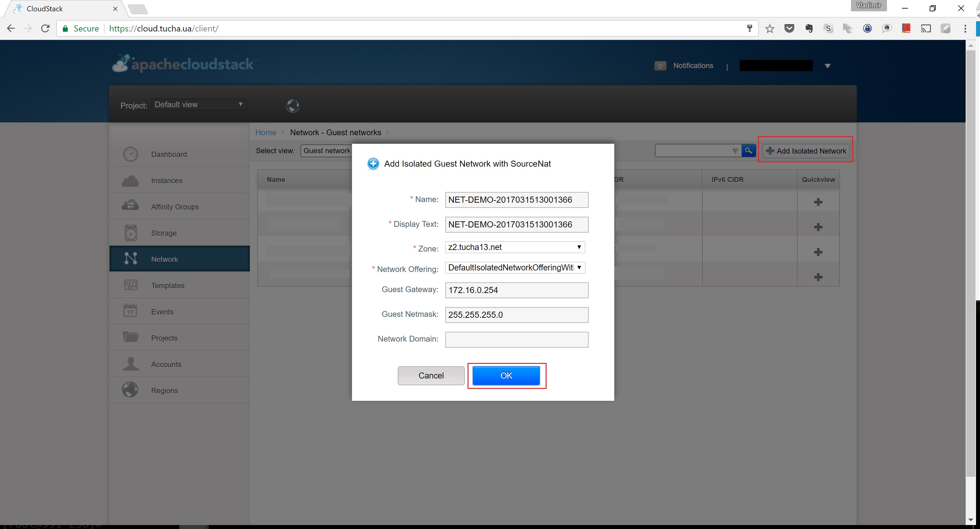The width and height of the screenshot is (980, 529).
Task: Click the Cast extension icon
Action: (x=926, y=29)
